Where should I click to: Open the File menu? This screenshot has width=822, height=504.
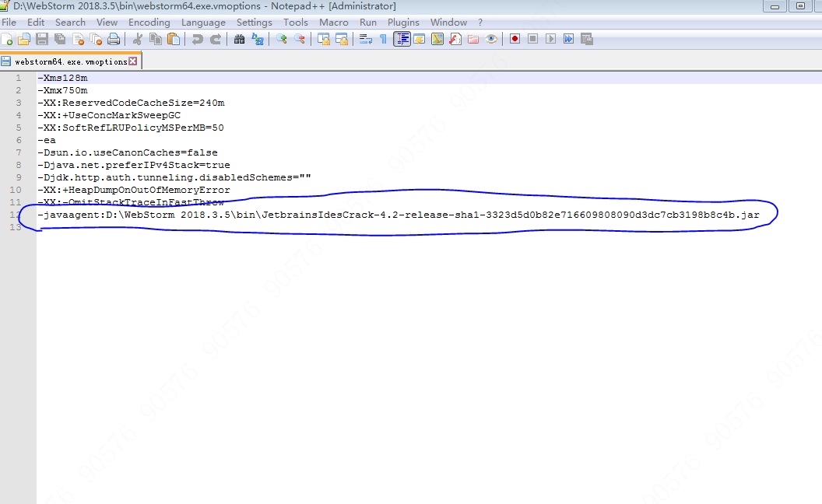tap(9, 23)
